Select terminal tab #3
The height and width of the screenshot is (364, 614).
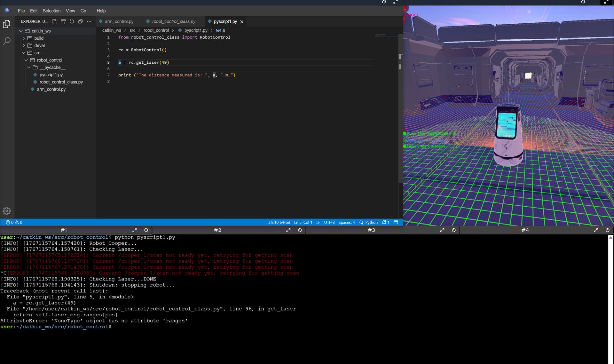click(x=371, y=230)
